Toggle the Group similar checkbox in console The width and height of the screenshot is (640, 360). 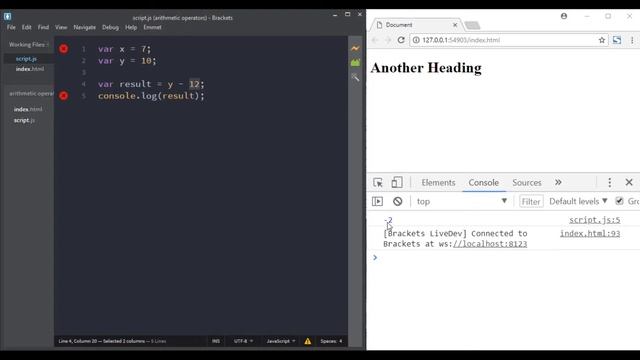[x=619, y=201]
